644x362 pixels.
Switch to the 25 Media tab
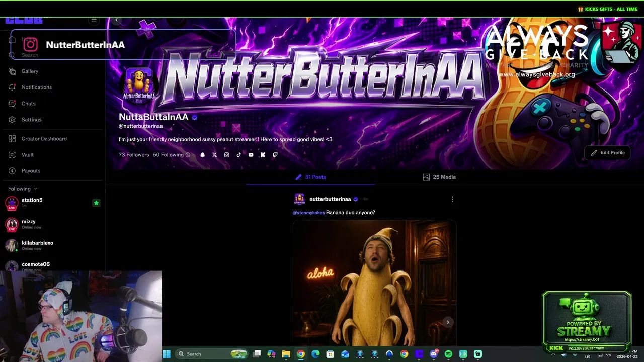pyautogui.click(x=439, y=177)
